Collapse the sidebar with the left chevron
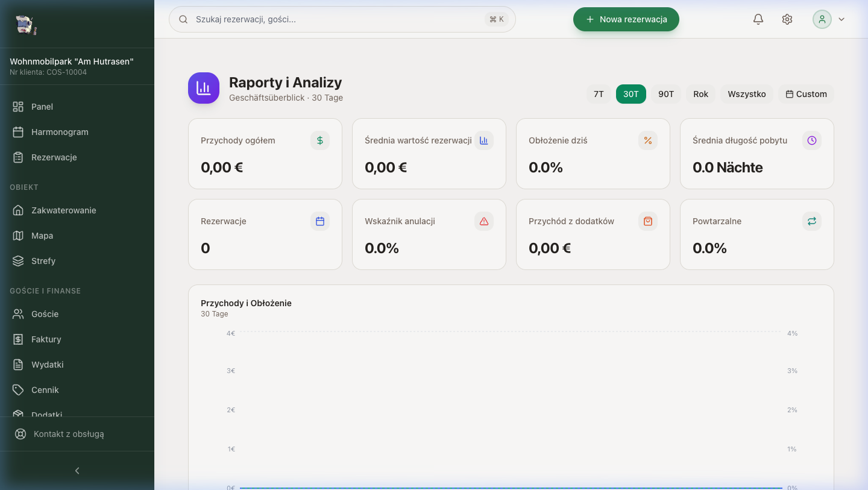Image resolution: width=868 pixels, height=490 pixels. click(x=77, y=471)
